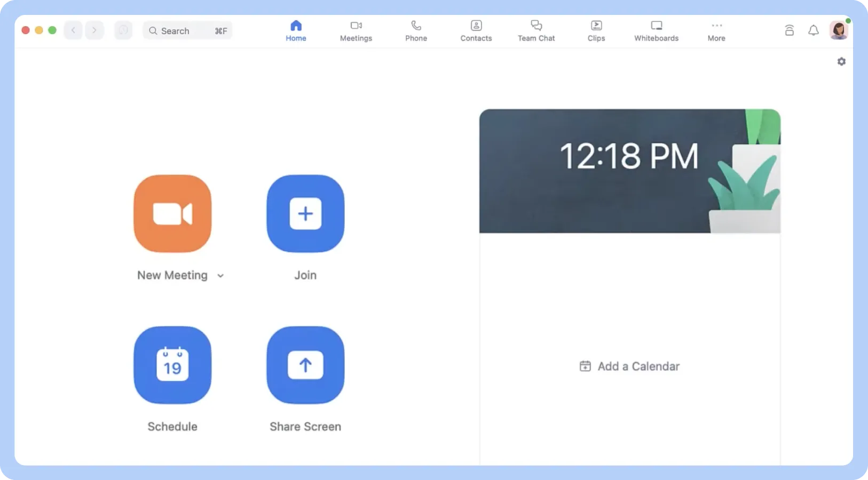Go back using the left navigation arrow
Screen dimensions: 868x480
pos(73,30)
